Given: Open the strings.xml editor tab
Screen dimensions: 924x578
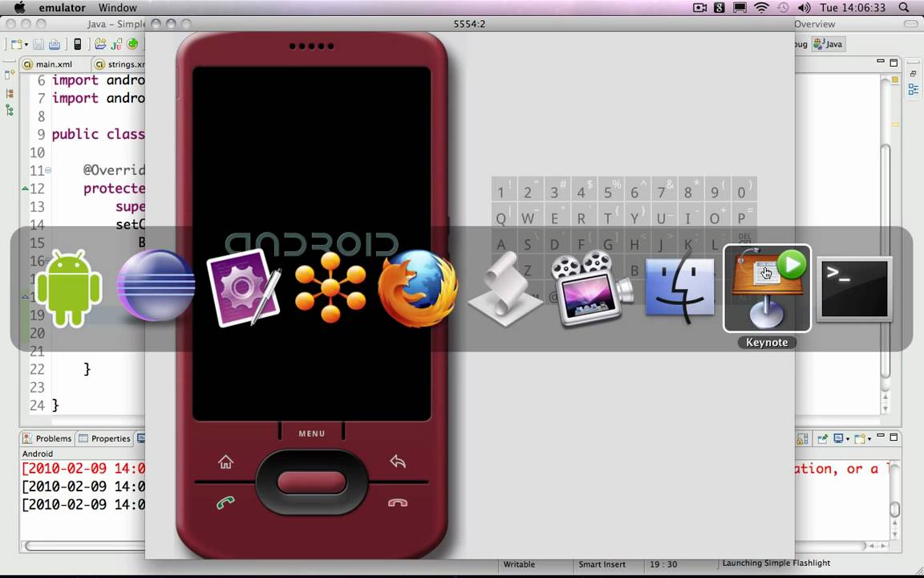Looking at the screenshot, I should [x=120, y=63].
